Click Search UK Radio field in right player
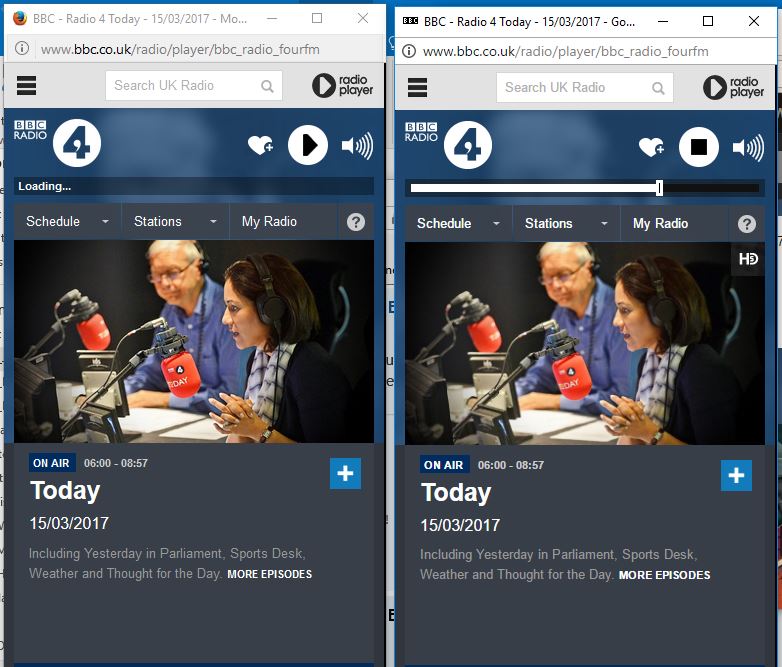This screenshot has width=782, height=667. click(x=574, y=88)
